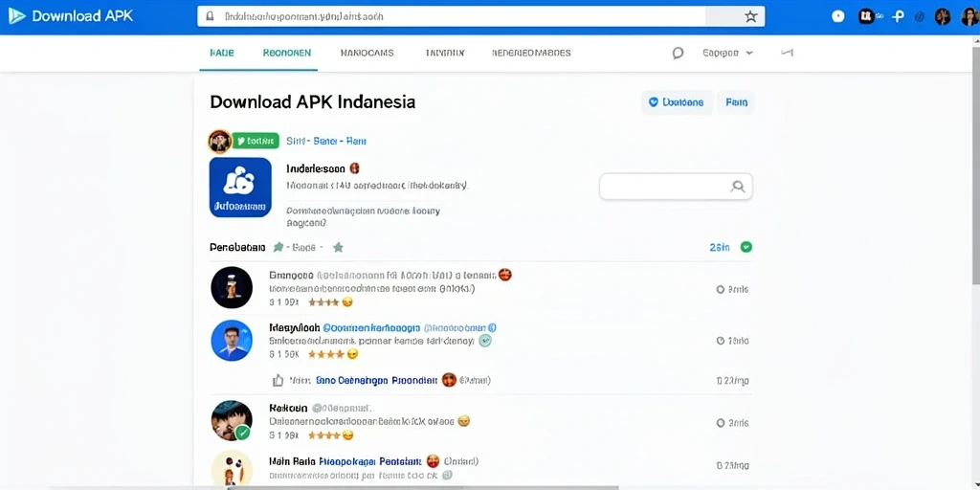Switch to the HADE tab
The height and width of the screenshot is (490, 980).
(222, 54)
